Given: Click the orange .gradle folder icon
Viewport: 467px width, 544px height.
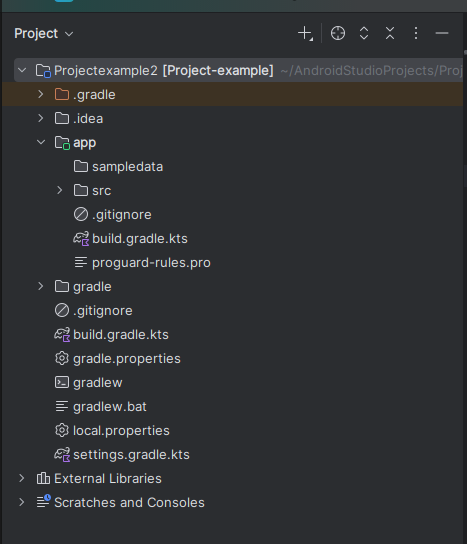Looking at the screenshot, I should [x=62, y=94].
